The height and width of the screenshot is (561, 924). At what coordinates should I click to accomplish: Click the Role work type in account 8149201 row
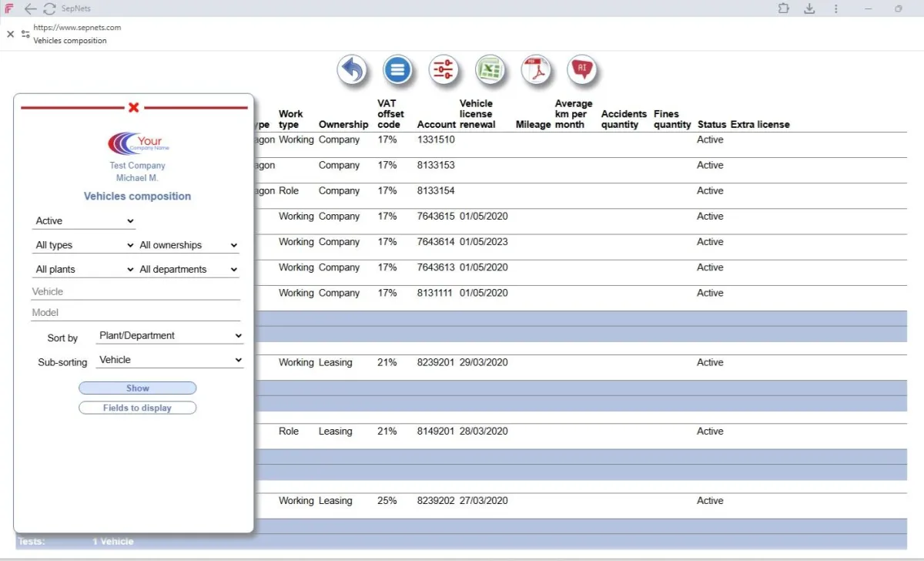coord(289,432)
